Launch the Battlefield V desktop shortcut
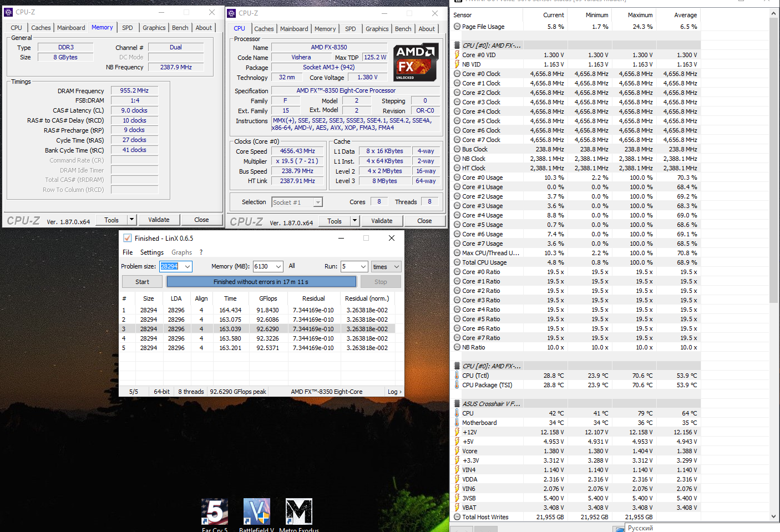This screenshot has height=532, width=780. [x=257, y=511]
